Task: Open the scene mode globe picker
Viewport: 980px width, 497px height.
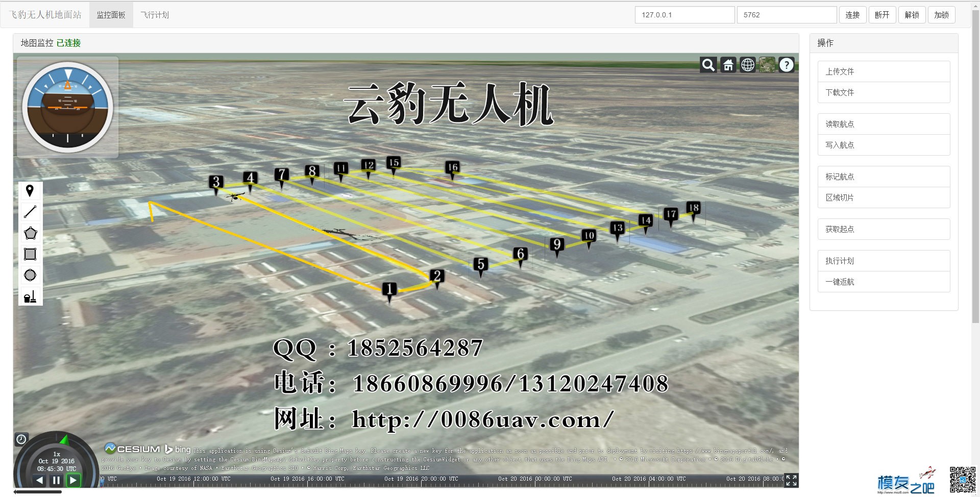Action: click(747, 65)
